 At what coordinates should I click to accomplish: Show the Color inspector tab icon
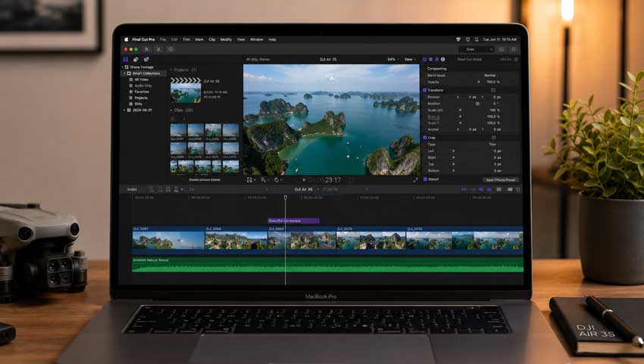(431, 59)
